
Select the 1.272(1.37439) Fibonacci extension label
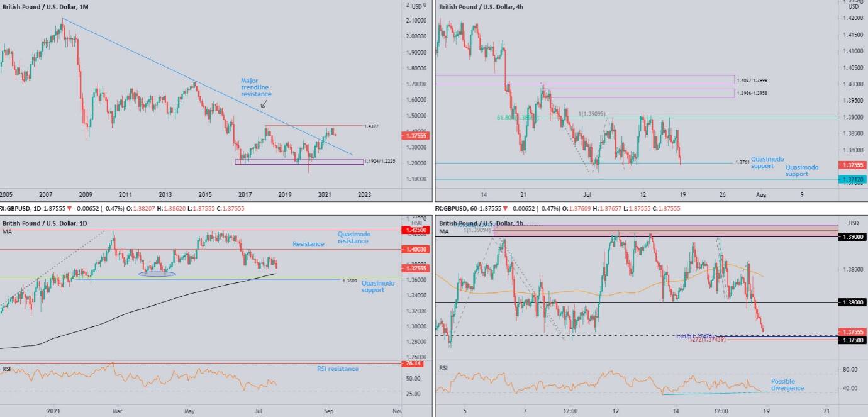tap(707, 340)
